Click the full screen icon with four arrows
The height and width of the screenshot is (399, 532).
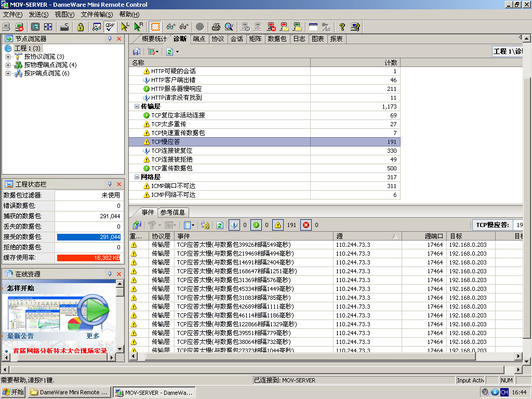pos(48,26)
